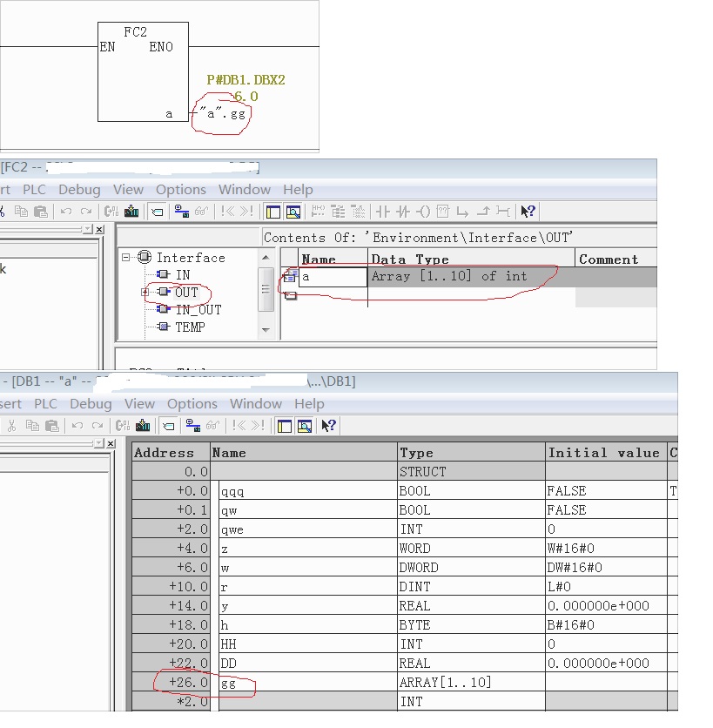The width and height of the screenshot is (713, 728).
Task: Open View menu in FC2 window
Action: (128, 190)
